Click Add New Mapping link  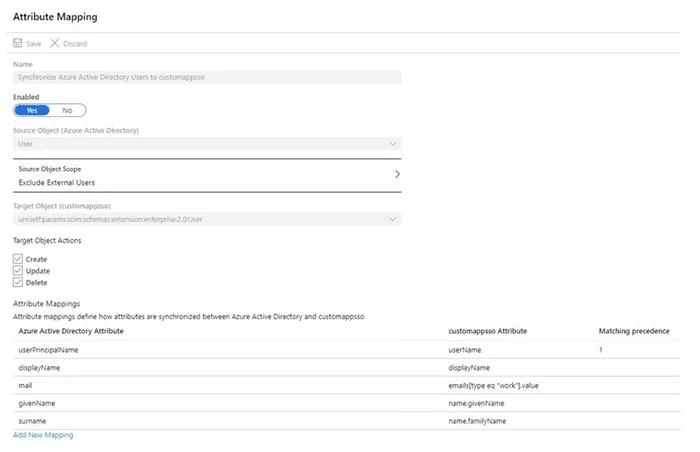tap(43, 435)
